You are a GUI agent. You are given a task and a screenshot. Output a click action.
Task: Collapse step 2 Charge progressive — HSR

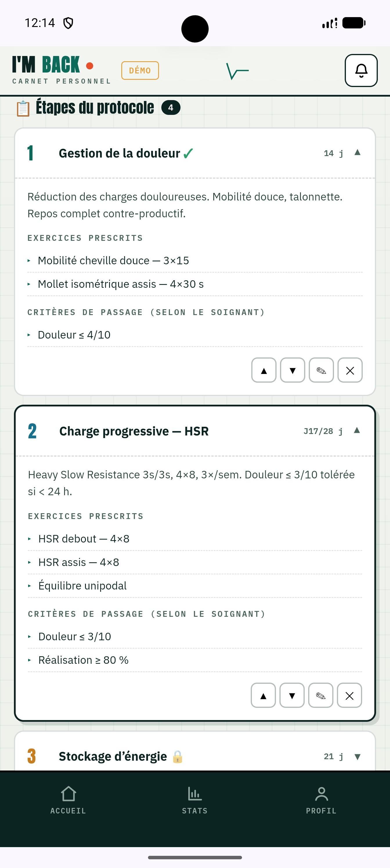click(x=357, y=430)
